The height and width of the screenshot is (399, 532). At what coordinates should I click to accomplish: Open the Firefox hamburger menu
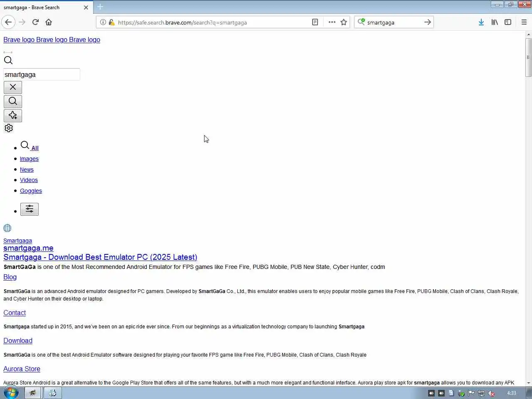tap(524, 22)
